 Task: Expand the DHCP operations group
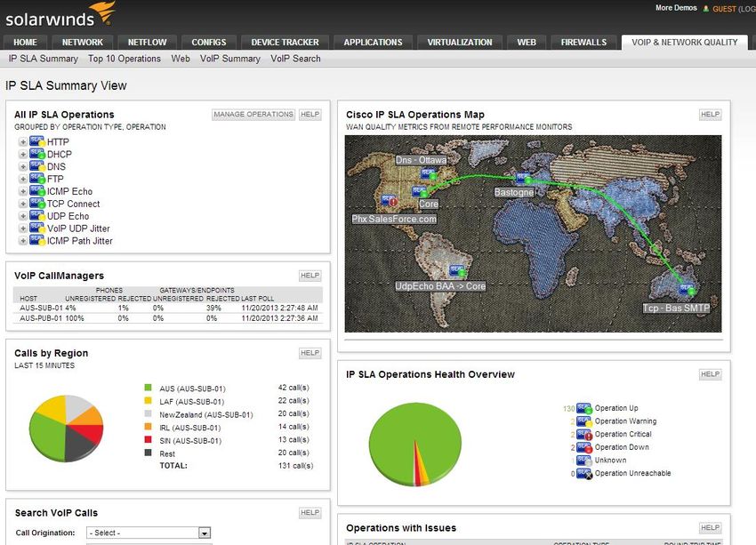pos(22,154)
